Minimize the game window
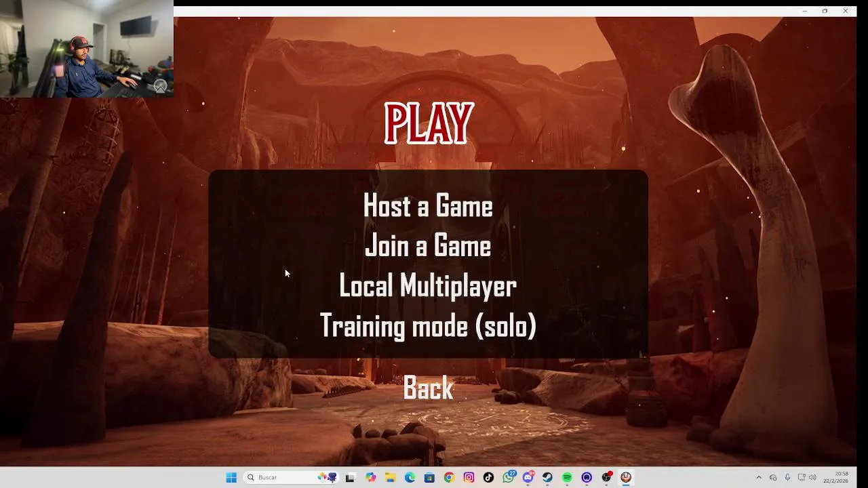This screenshot has width=868, height=488. pyautogui.click(x=804, y=11)
